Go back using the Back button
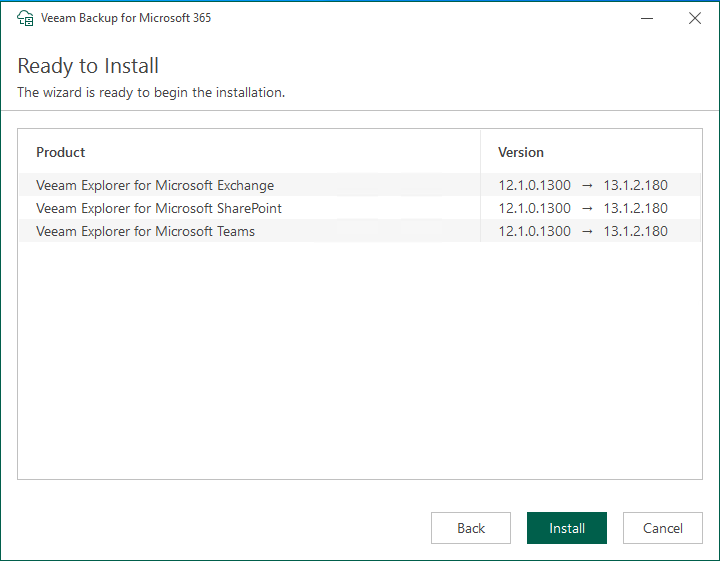Viewport: 720px width, 561px height. (471, 528)
